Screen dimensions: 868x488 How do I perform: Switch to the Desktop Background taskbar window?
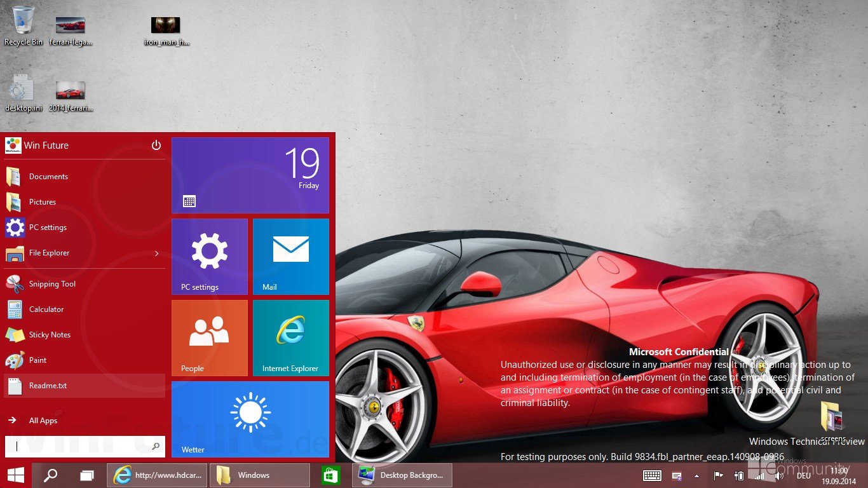click(402, 475)
